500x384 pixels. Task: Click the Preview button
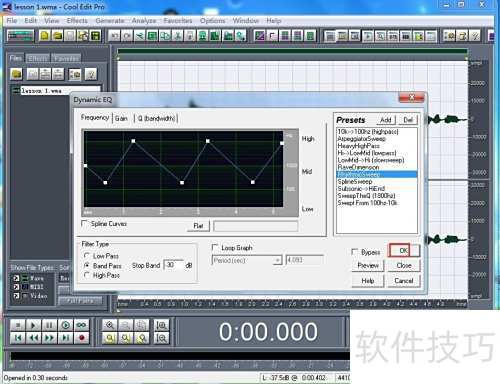click(368, 265)
